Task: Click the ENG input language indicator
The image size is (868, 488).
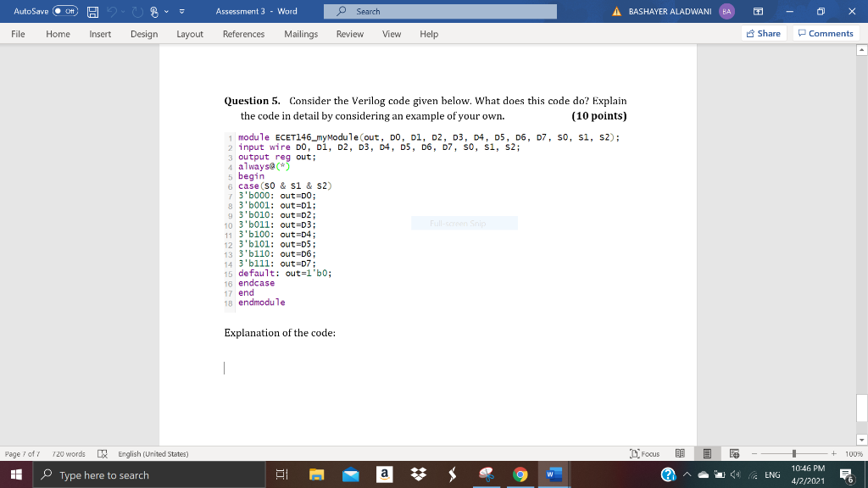Action: 772,474
